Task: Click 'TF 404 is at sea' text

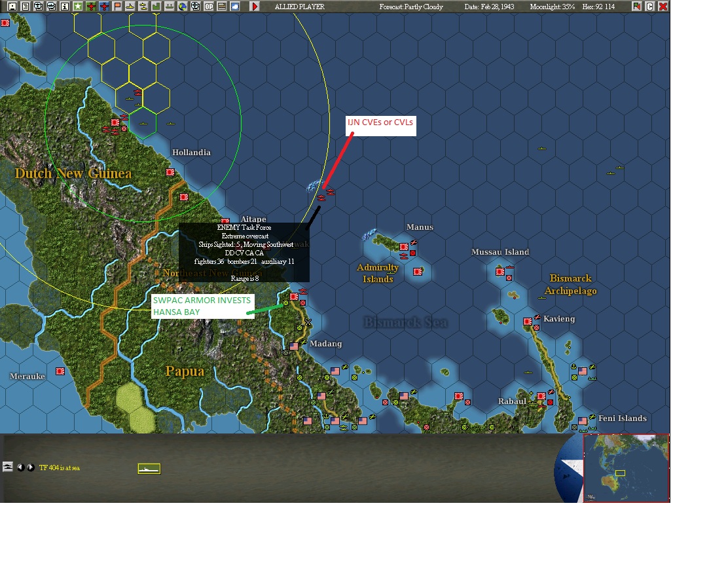Action: (59, 468)
